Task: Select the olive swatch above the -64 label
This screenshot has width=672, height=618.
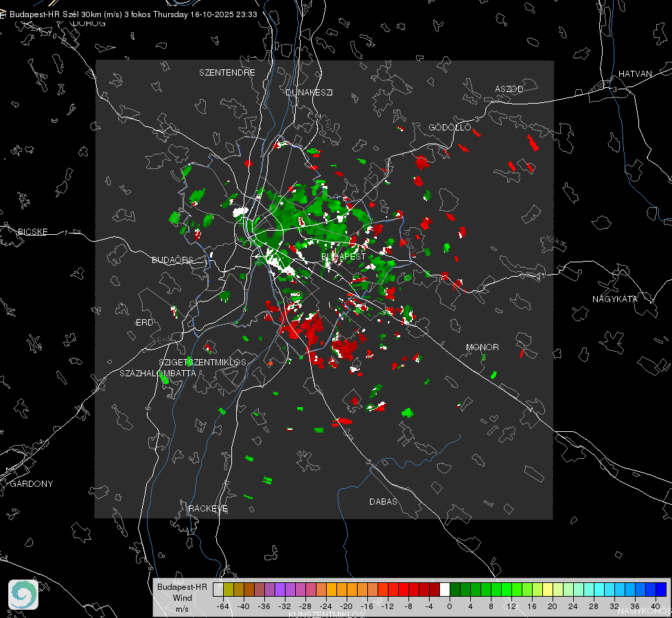Action: [229, 589]
